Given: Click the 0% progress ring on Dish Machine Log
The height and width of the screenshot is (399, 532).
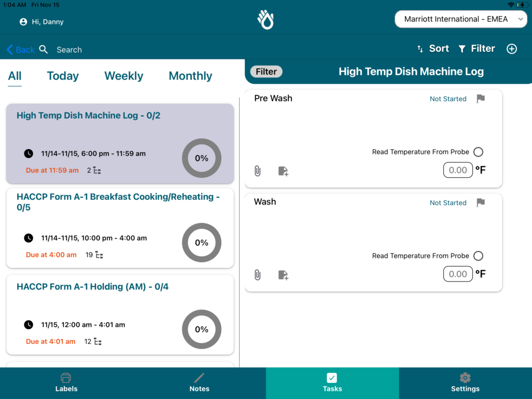Looking at the screenshot, I should 202,158.
